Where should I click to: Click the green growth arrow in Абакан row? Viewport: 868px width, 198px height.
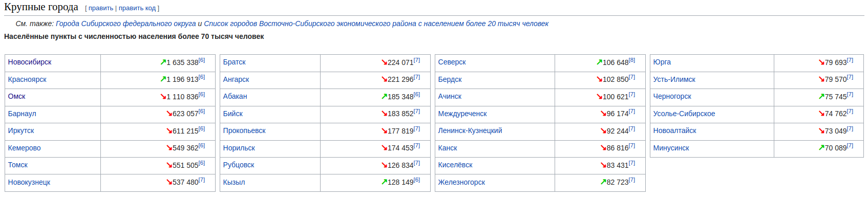point(384,97)
